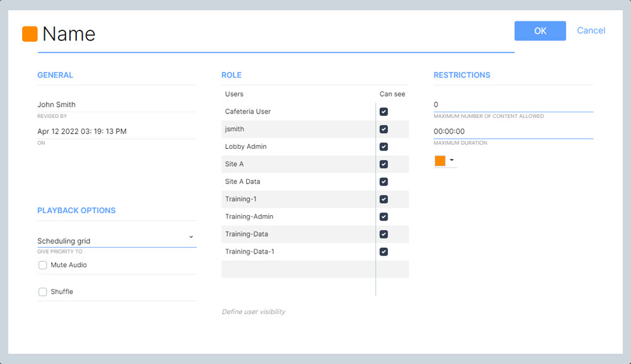Enable the Mute Audio checkbox

(x=43, y=266)
